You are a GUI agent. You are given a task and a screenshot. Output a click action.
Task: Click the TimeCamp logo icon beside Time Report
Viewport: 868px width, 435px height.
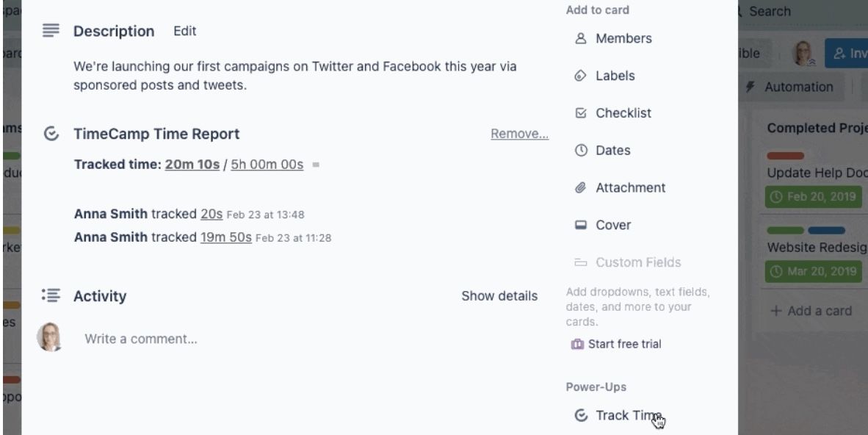click(51, 134)
